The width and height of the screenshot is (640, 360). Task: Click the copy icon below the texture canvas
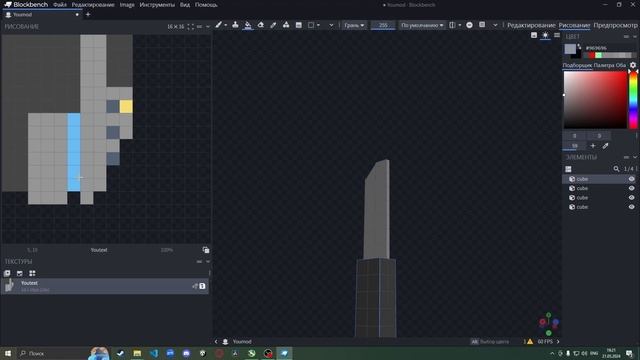pos(206,250)
